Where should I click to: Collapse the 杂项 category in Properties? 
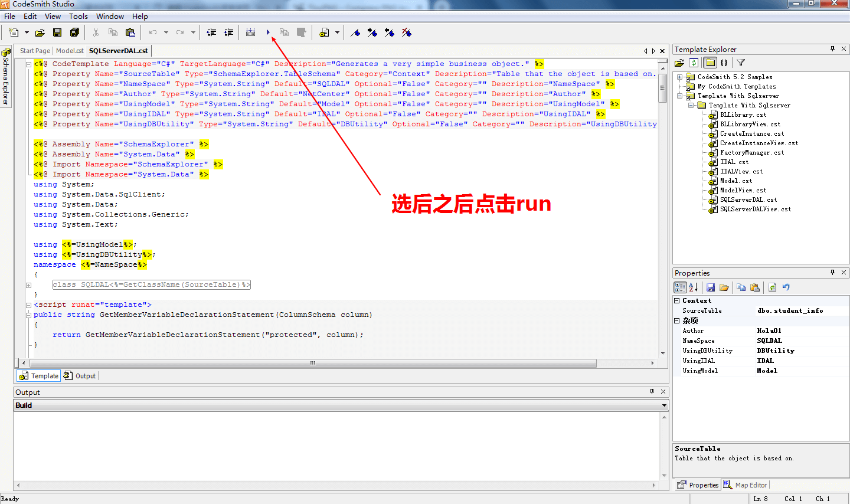(678, 320)
